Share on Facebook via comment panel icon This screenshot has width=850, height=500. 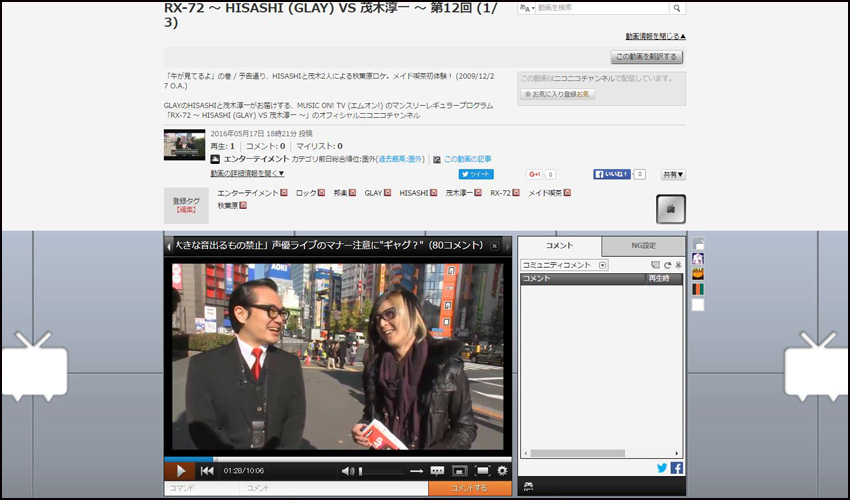click(x=677, y=467)
